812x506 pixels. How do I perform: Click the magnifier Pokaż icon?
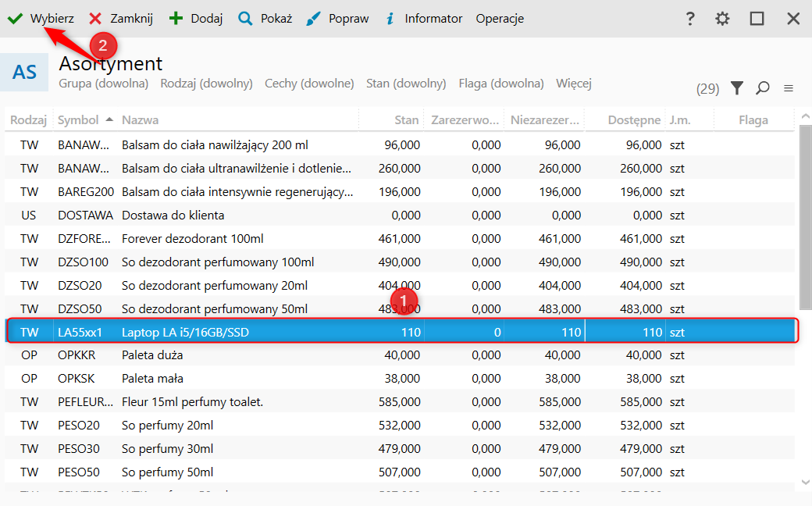click(x=245, y=19)
